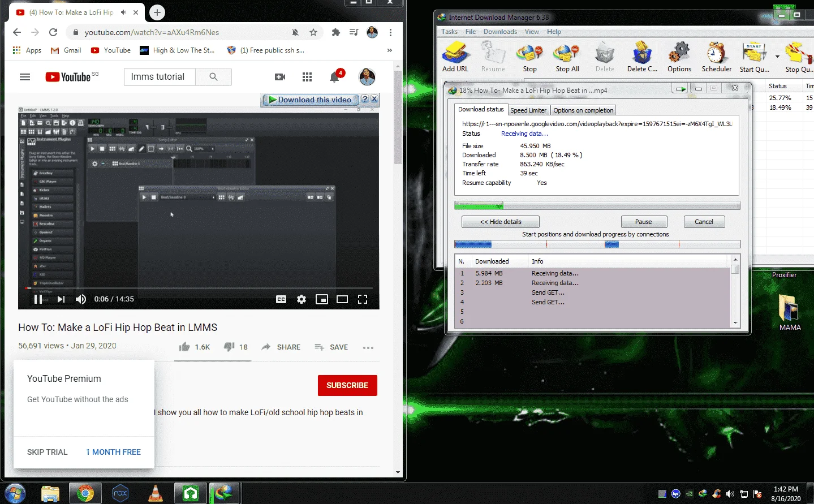Click the Start Queue icon in IDM
The height and width of the screenshot is (504, 814).
[x=754, y=57]
